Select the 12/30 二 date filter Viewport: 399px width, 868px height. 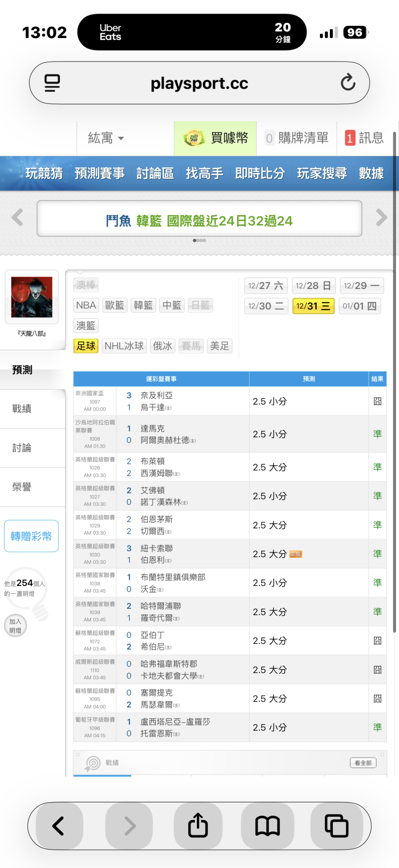[x=266, y=306]
